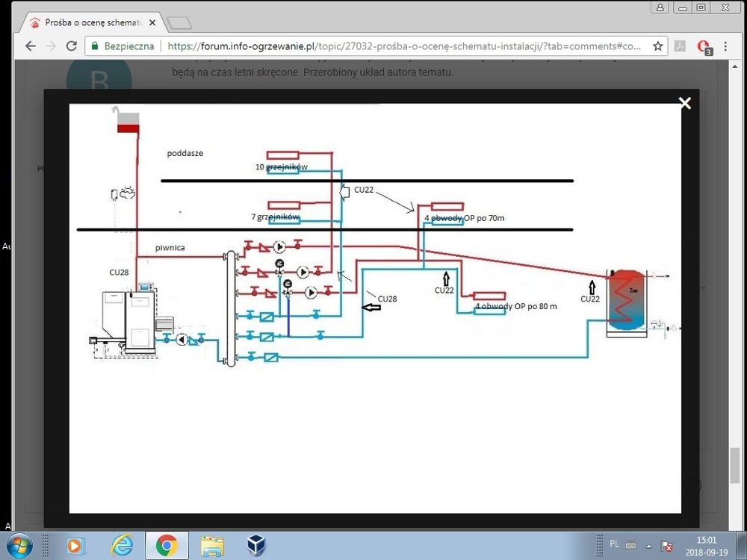Open the PDF extension icon
The width and height of the screenshot is (747, 560).
681,46
